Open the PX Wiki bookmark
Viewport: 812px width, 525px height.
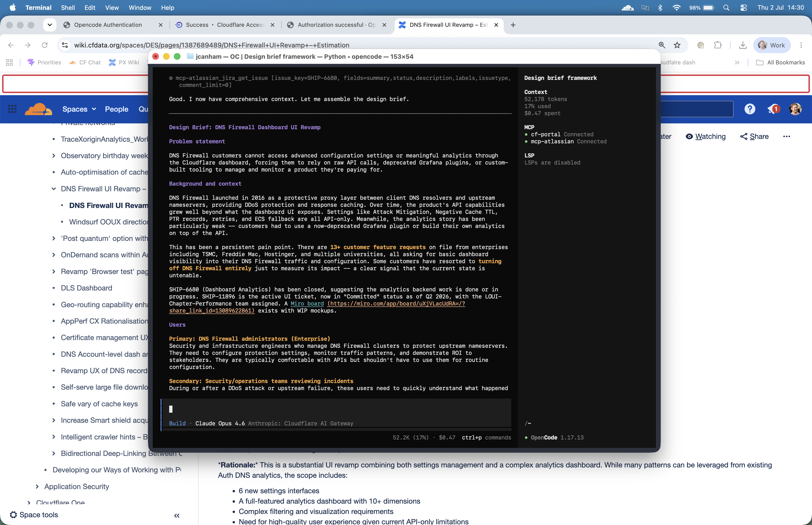tap(124, 62)
